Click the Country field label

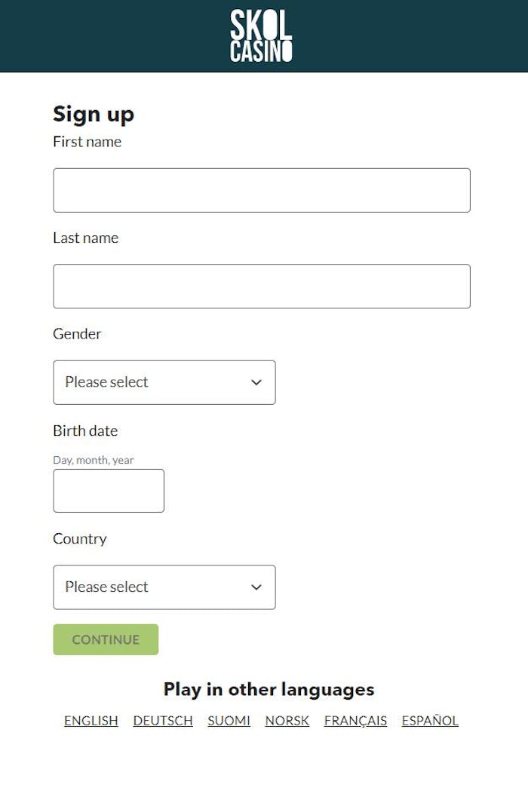pyautogui.click(x=79, y=539)
